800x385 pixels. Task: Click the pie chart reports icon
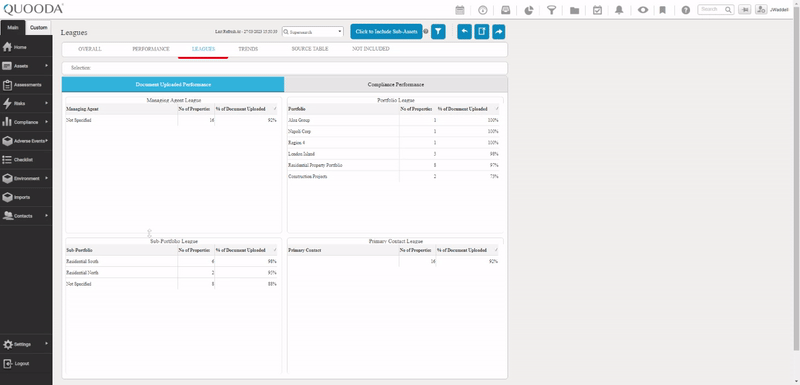529,10
